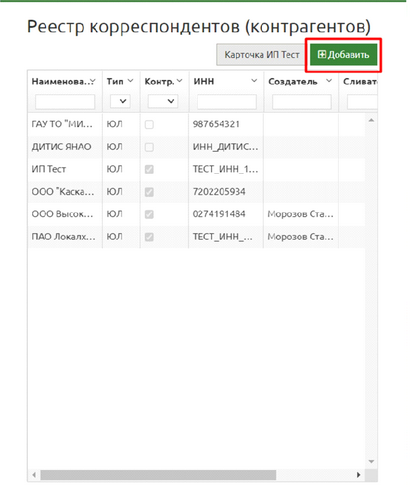Toggle the checkbox in ИП Тест row
Screen dimensions: 410x491
coord(149,169)
